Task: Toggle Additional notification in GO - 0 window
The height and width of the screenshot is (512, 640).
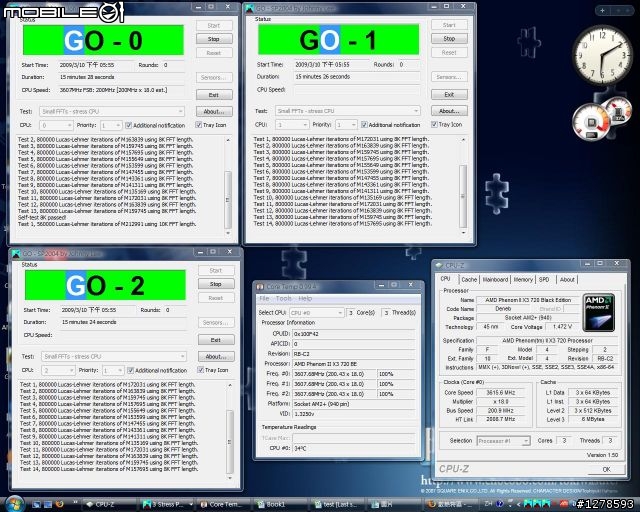Action: [x=156, y=125]
